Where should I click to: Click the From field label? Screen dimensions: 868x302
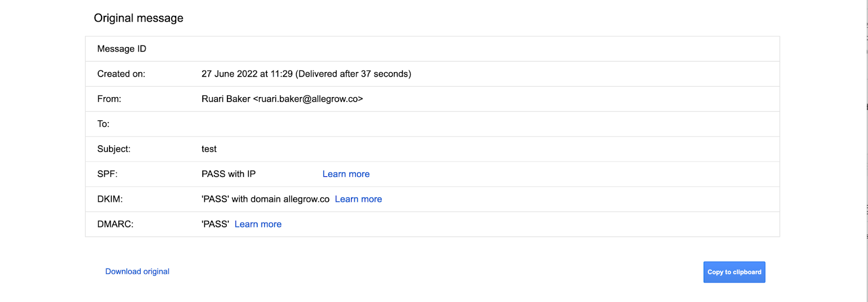click(x=109, y=99)
